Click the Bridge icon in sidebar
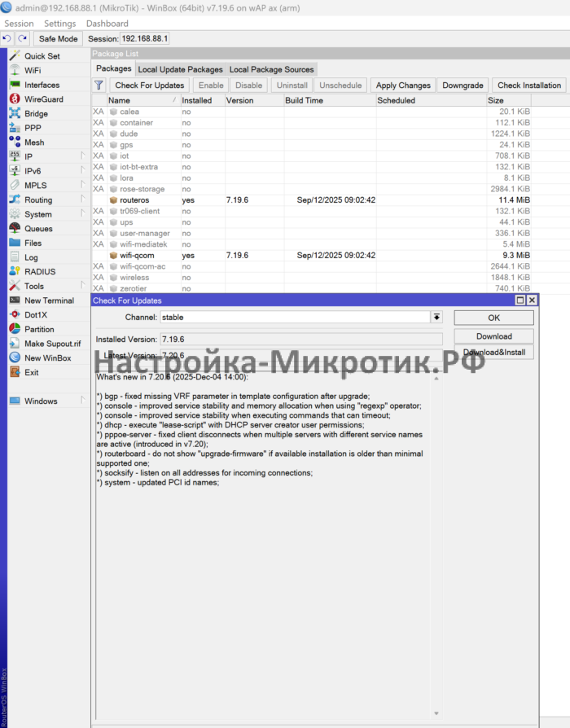Screen dimensions: 570x728 click(15, 113)
